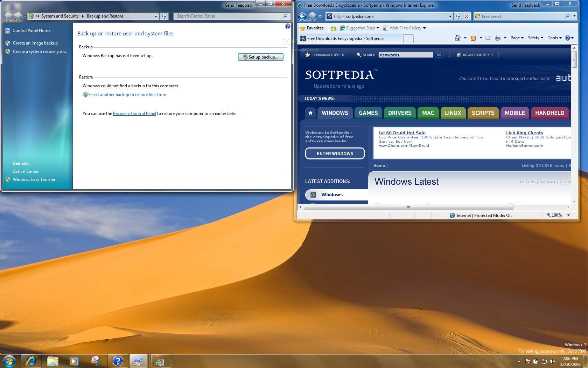The height and width of the screenshot is (368, 588).
Task: Click the IE horizontal scrollbar thumb
Action: tap(408, 207)
